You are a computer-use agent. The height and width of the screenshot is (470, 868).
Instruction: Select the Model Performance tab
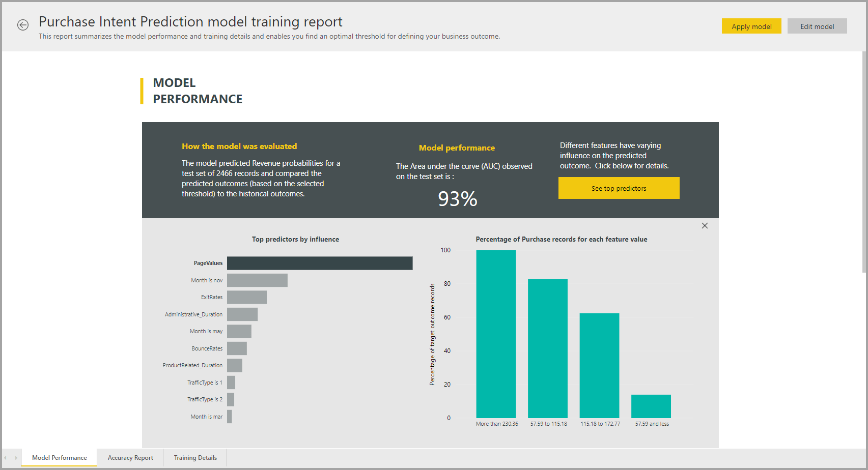59,457
